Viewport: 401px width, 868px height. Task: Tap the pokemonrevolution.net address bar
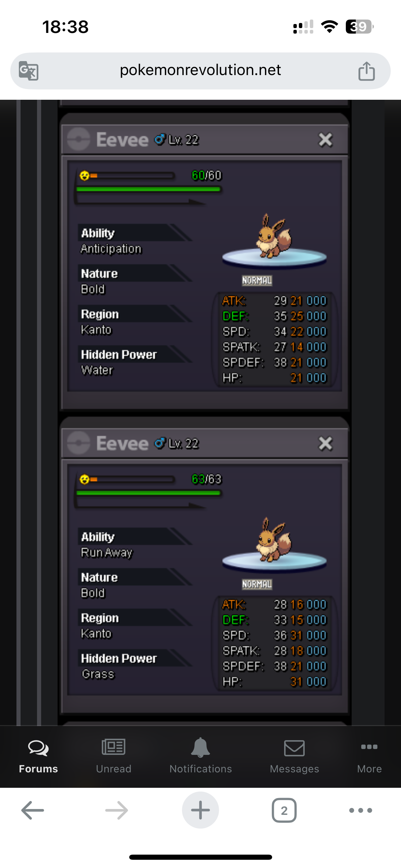coord(200,71)
